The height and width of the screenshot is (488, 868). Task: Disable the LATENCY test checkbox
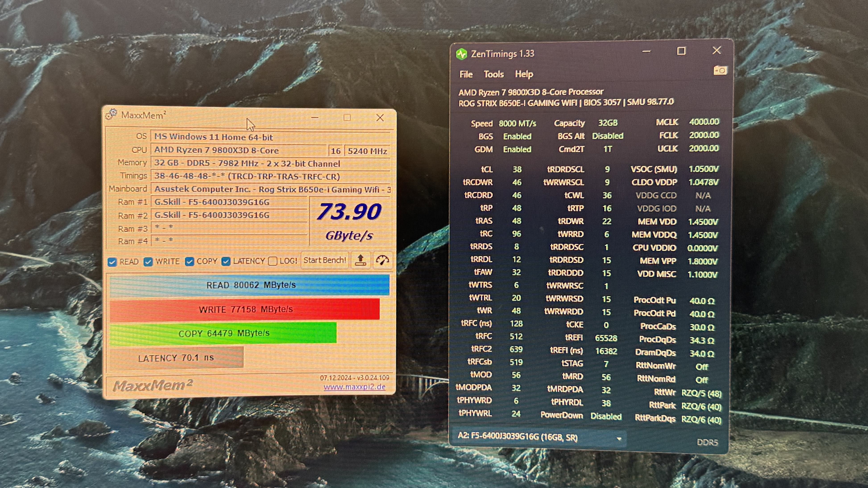click(226, 261)
